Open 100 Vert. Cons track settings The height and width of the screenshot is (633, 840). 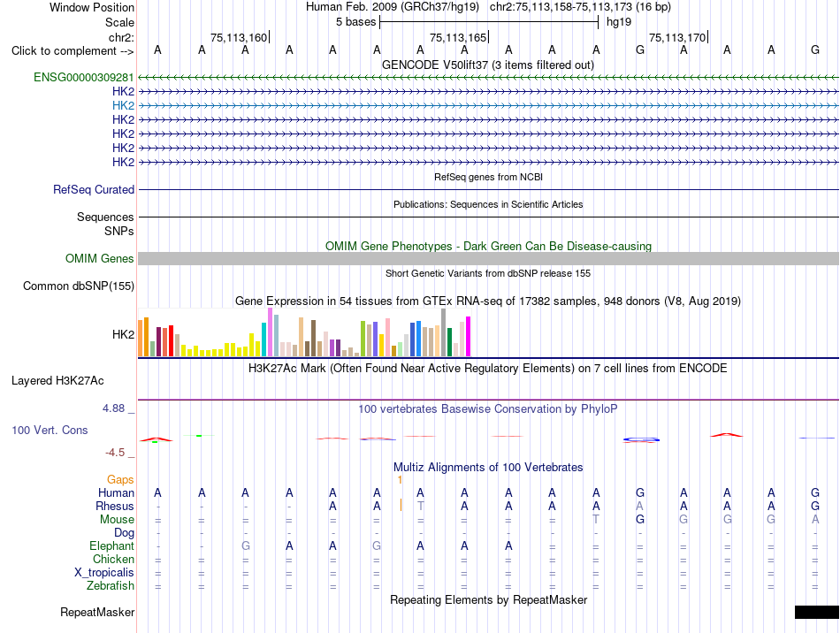[50, 430]
